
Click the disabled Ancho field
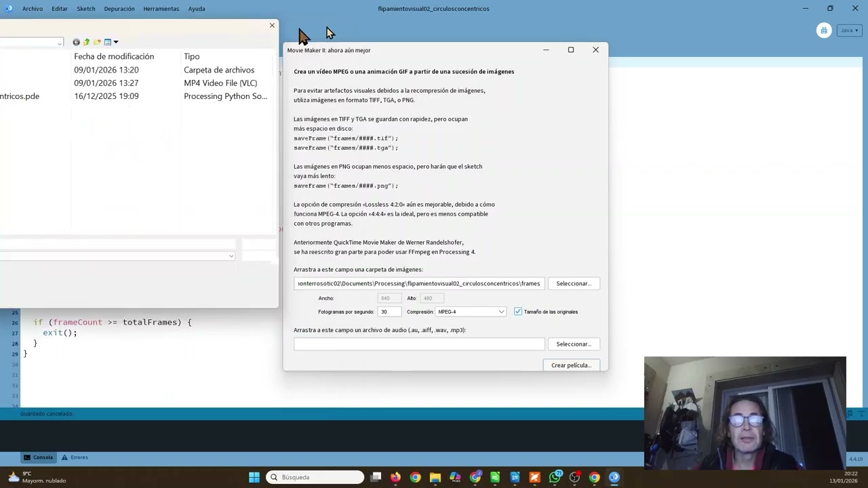point(390,298)
